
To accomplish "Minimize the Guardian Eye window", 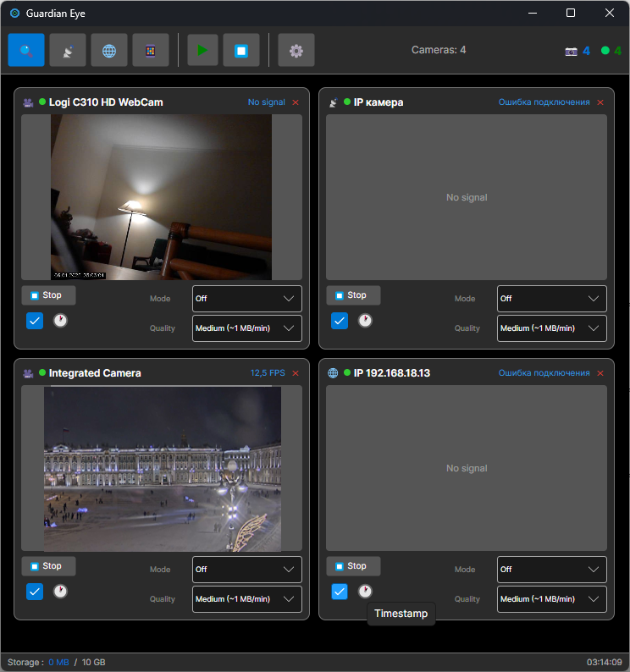I will (x=533, y=13).
